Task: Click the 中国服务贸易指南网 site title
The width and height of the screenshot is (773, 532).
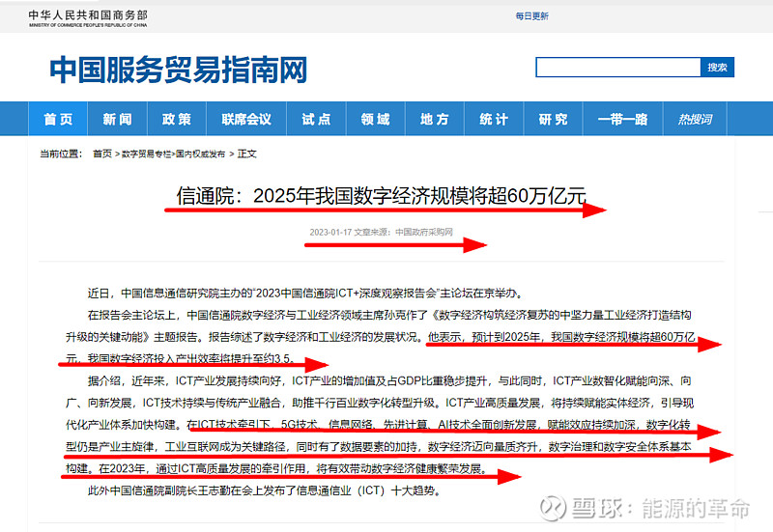Action: (179, 70)
